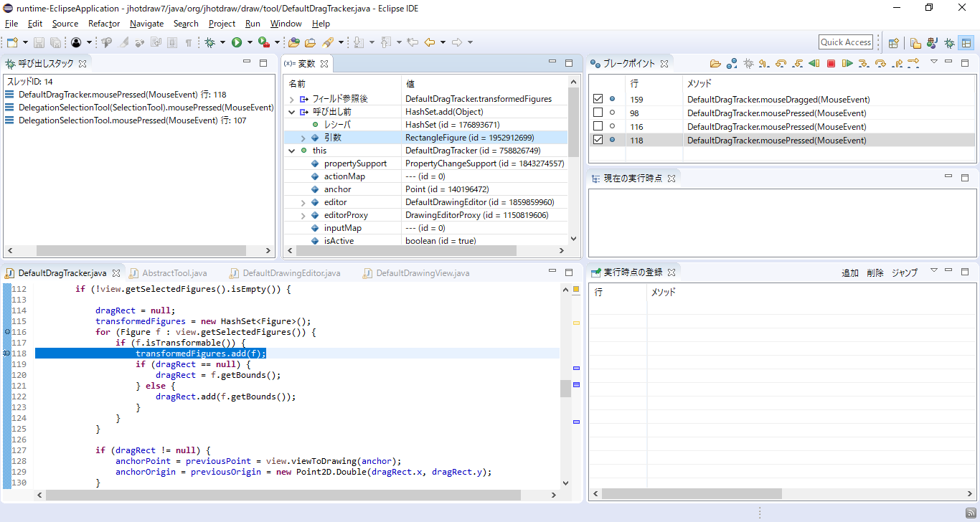Open the Window menu
Image resolution: width=980 pixels, height=522 pixels.
286,24
